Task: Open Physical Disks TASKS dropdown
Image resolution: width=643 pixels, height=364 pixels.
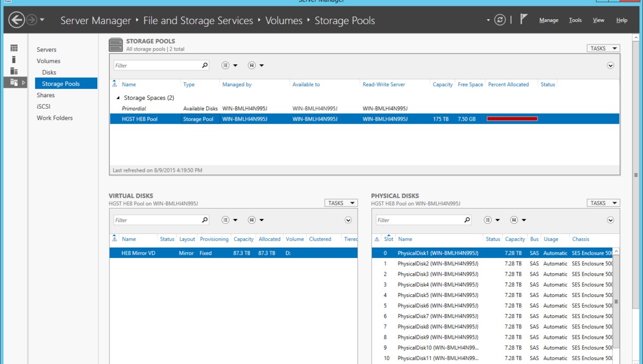Action: 603,203
